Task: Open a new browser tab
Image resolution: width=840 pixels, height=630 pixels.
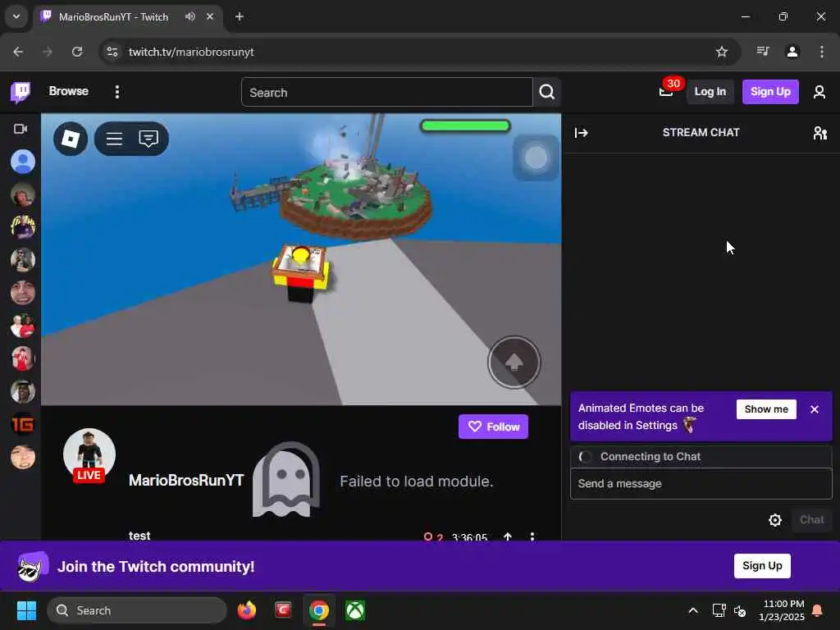Action: click(x=239, y=16)
